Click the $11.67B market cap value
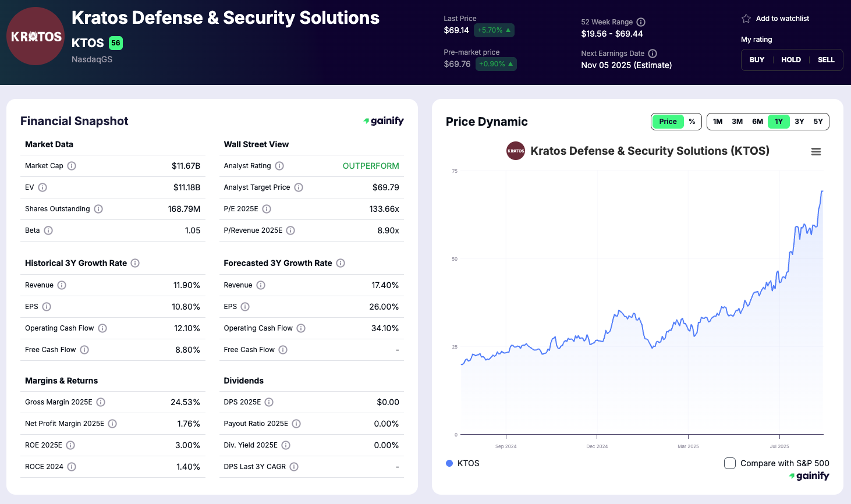 pos(186,166)
